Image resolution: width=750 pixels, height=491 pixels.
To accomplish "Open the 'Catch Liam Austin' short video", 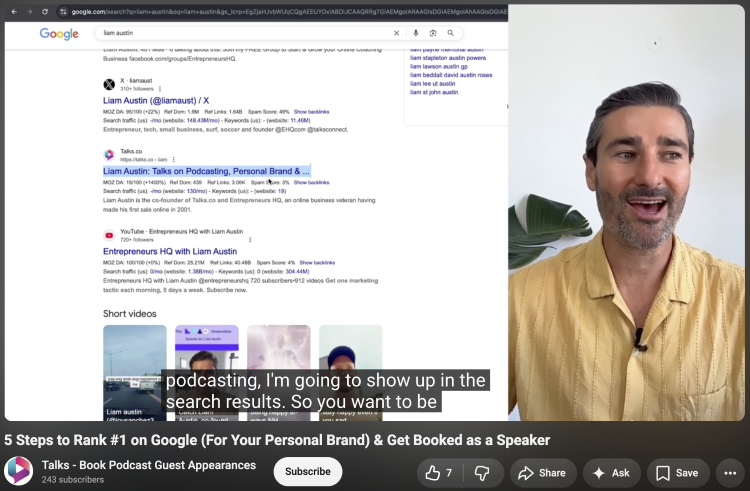I will 207,373.
